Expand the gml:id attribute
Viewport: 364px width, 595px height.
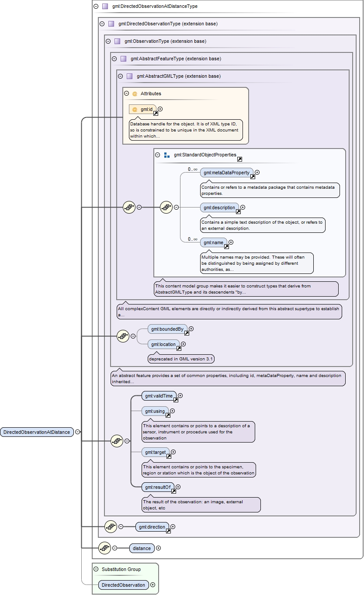point(160,109)
